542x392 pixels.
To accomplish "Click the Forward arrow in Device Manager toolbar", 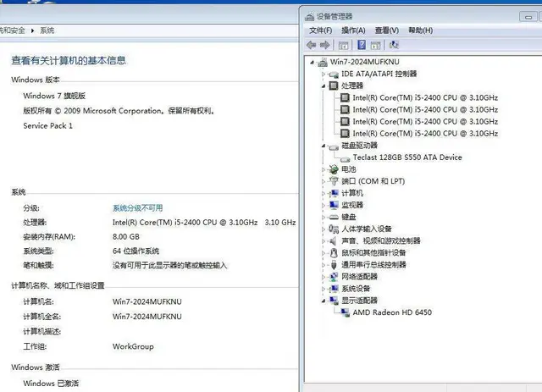I will click(324, 45).
